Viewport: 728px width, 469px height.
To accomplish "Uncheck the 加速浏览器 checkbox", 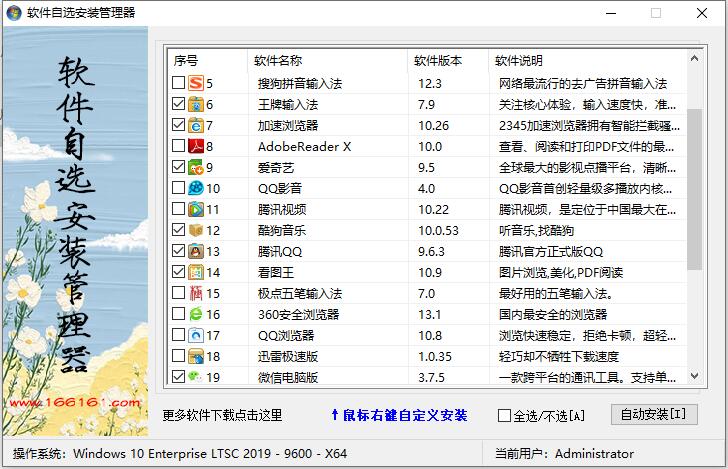I will point(178,124).
